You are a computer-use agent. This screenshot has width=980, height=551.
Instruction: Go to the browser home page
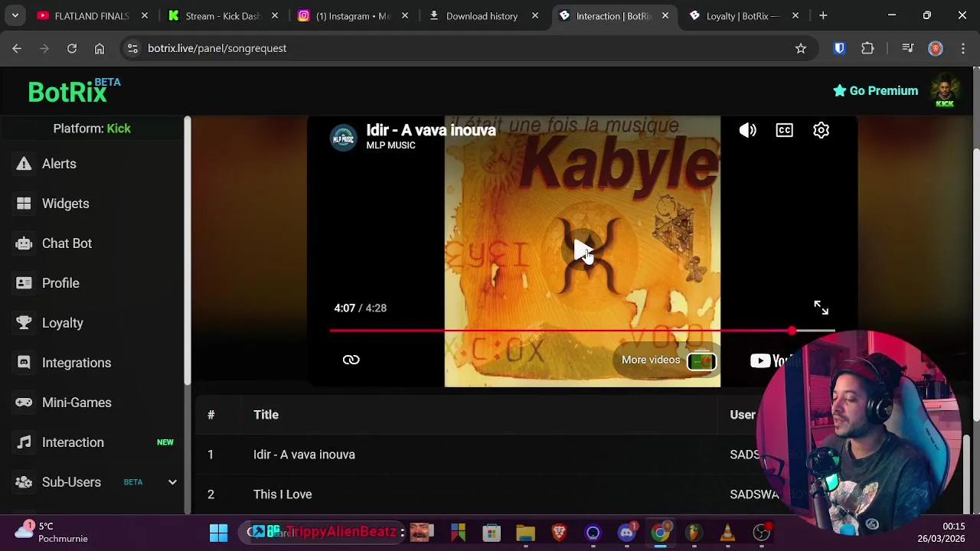(x=100, y=48)
